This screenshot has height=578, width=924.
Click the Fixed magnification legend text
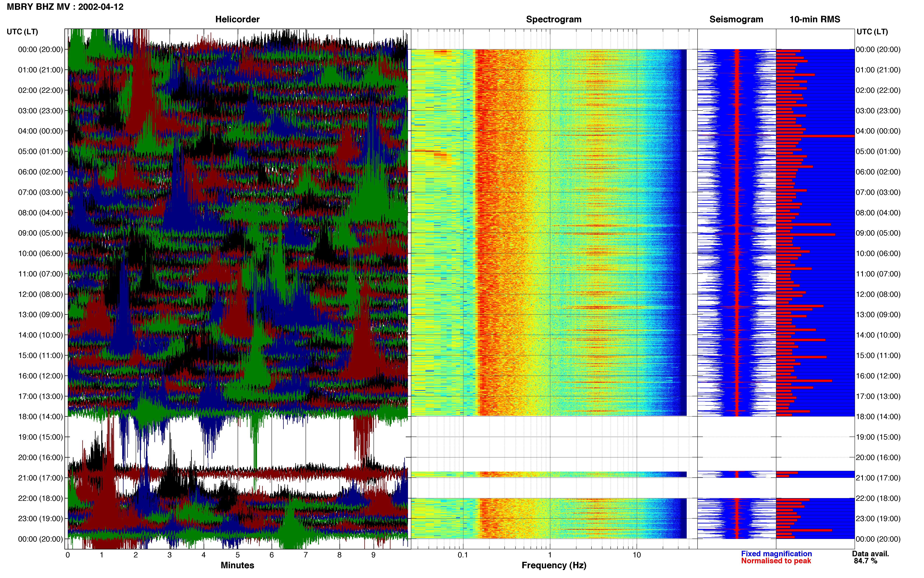[x=776, y=554]
